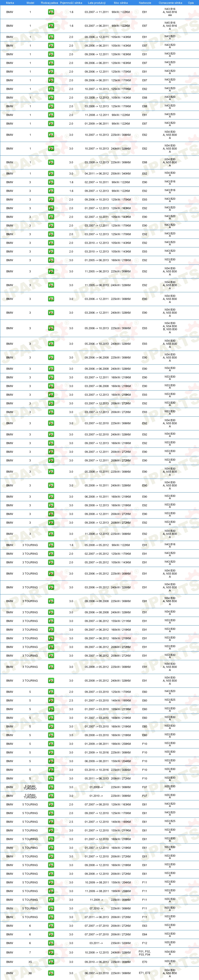Click the N45 B16 A, N43 B16 A engine code
This screenshot has height=980, width=199.
(x=170, y=26)
